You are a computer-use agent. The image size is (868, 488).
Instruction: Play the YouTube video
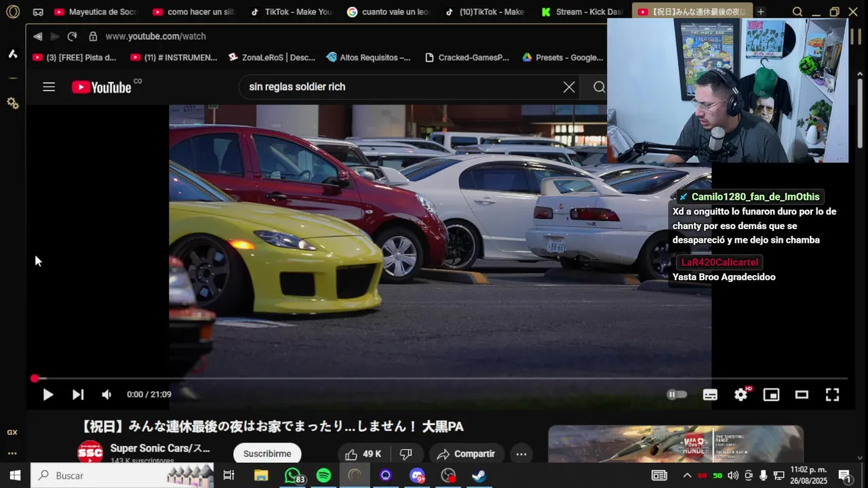pyautogui.click(x=47, y=394)
